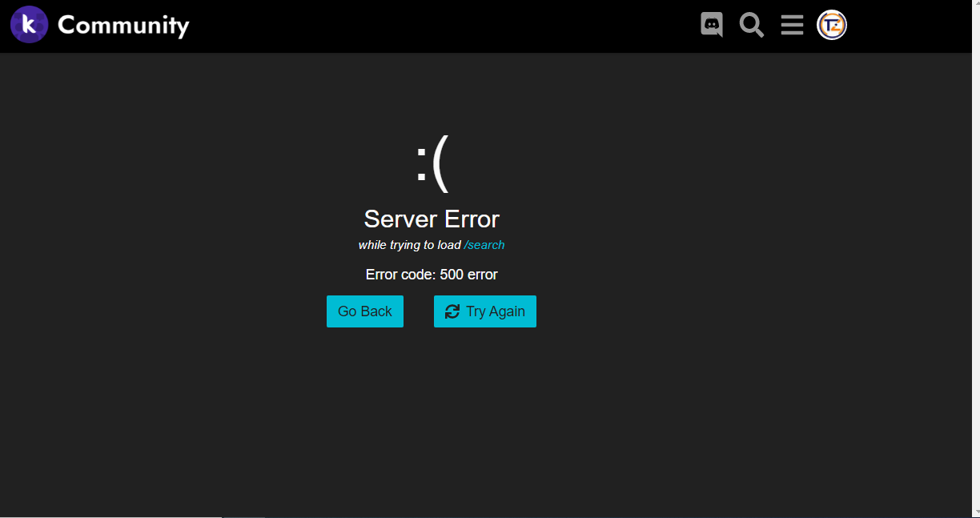Screen dimensions: 980x518
Task: Open the search magnifier icon
Action: [x=752, y=25]
